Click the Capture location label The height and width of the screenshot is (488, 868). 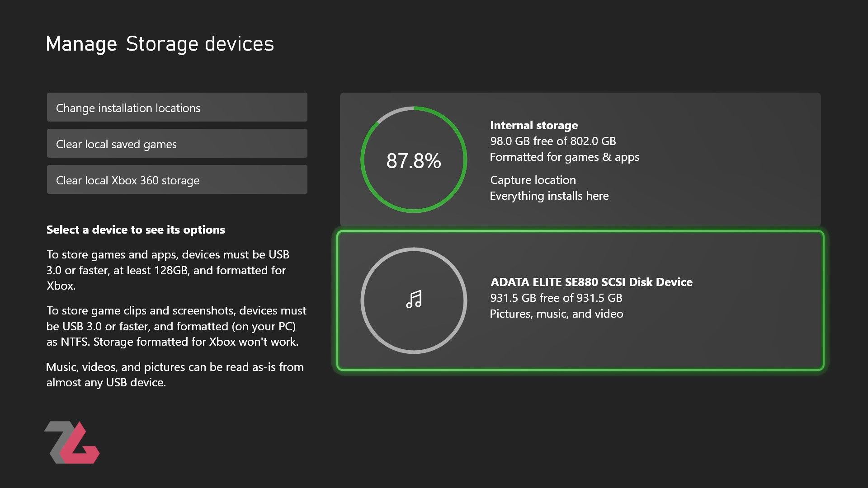533,180
